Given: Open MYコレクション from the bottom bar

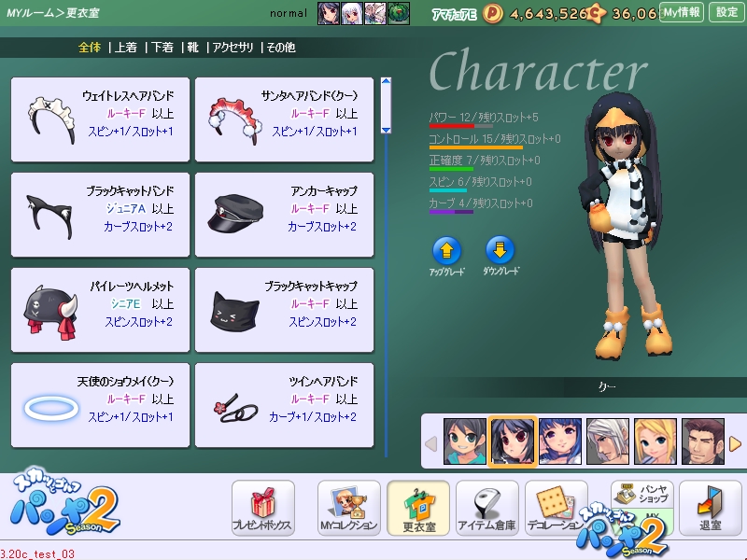Looking at the screenshot, I should click(x=348, y=509).
